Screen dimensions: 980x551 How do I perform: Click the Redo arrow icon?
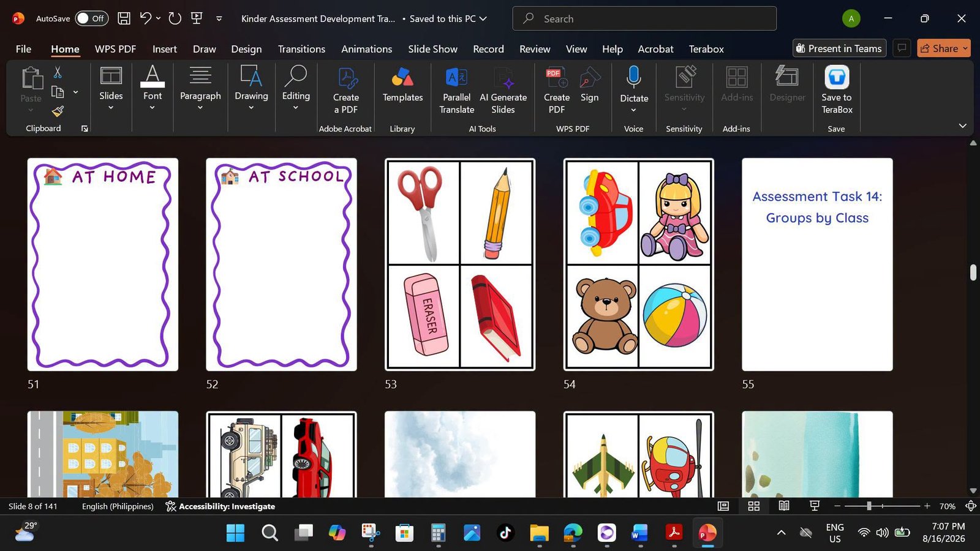(175, 18)
